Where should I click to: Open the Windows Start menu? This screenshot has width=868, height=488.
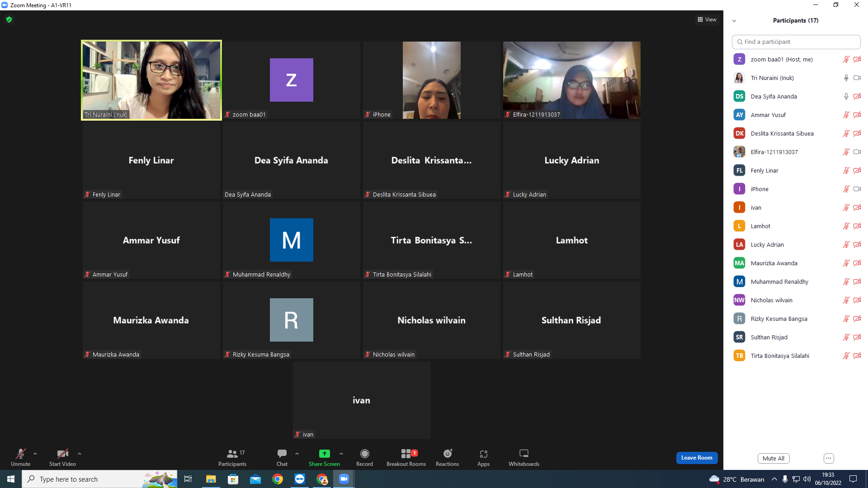[11, 479]
